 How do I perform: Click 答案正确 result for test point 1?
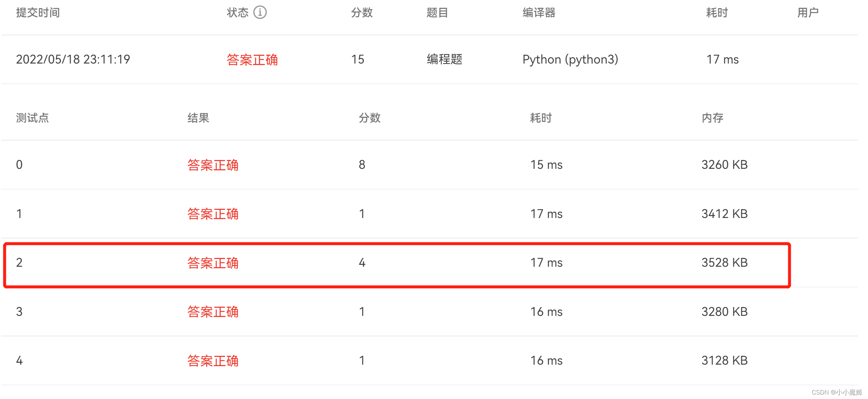click(213, 214)
